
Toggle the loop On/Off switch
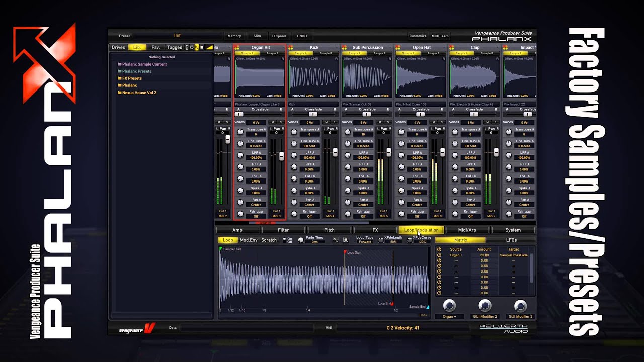tap(284, 240)
